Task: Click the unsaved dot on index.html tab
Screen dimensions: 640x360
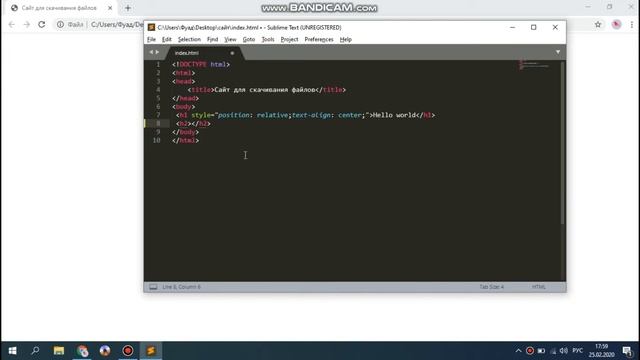Action: 232,53
